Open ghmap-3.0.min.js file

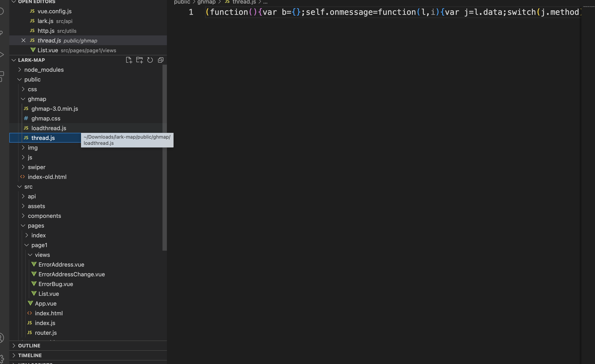pyautogui.click(x=86, y=109)
